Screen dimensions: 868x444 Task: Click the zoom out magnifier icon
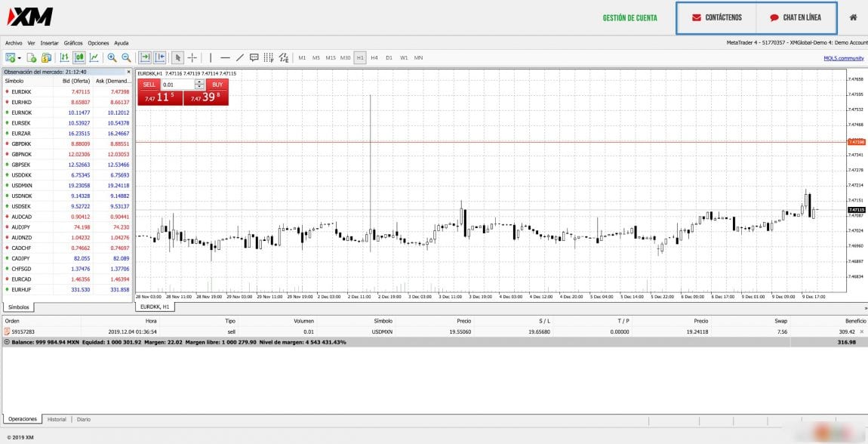[126, 57]
